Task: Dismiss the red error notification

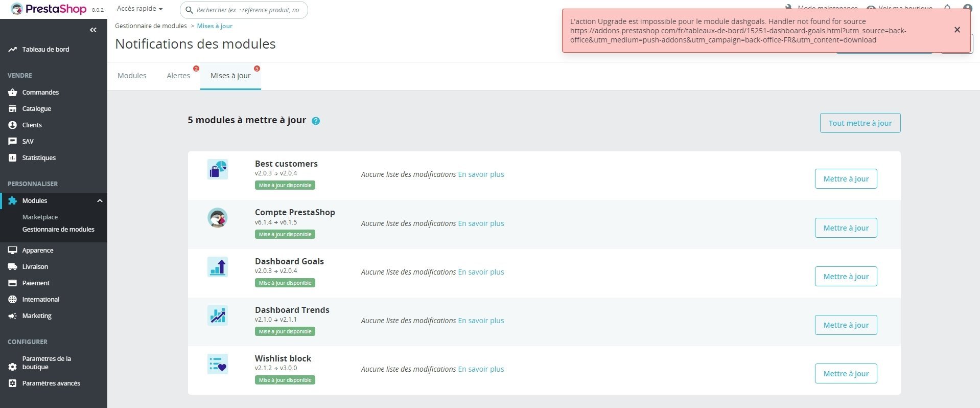Action: click(x=957, y=30)
